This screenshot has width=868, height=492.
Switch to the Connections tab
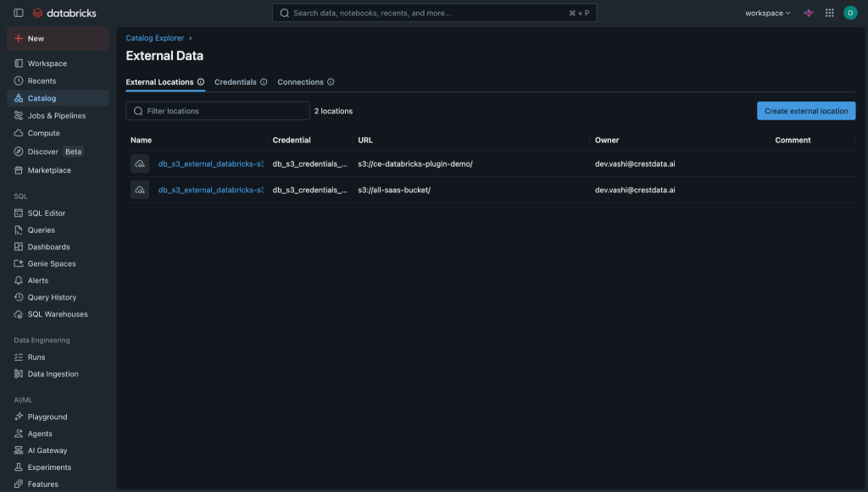[300, 82]
